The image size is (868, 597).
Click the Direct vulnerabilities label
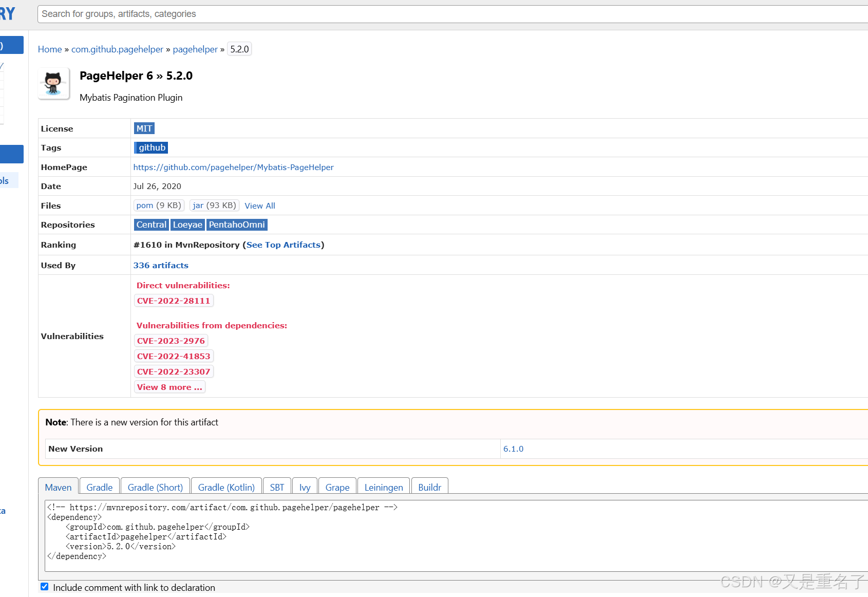pos(183,285)
